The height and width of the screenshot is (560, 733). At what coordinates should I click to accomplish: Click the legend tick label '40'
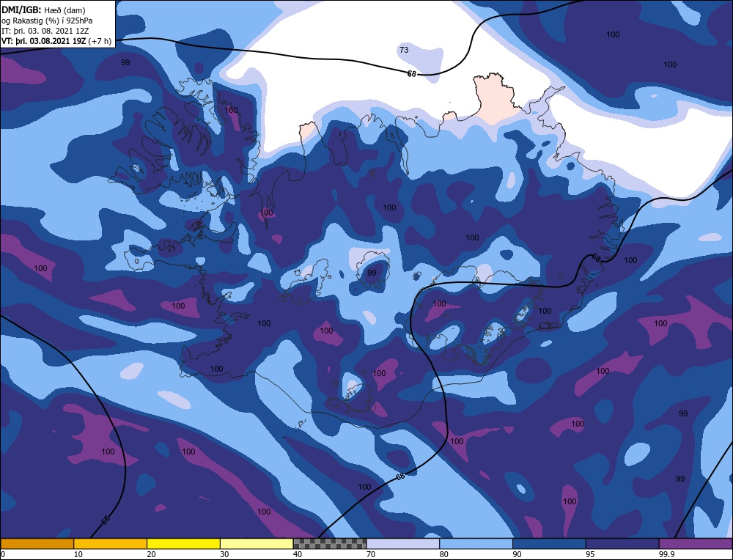[x=298, y=554]
